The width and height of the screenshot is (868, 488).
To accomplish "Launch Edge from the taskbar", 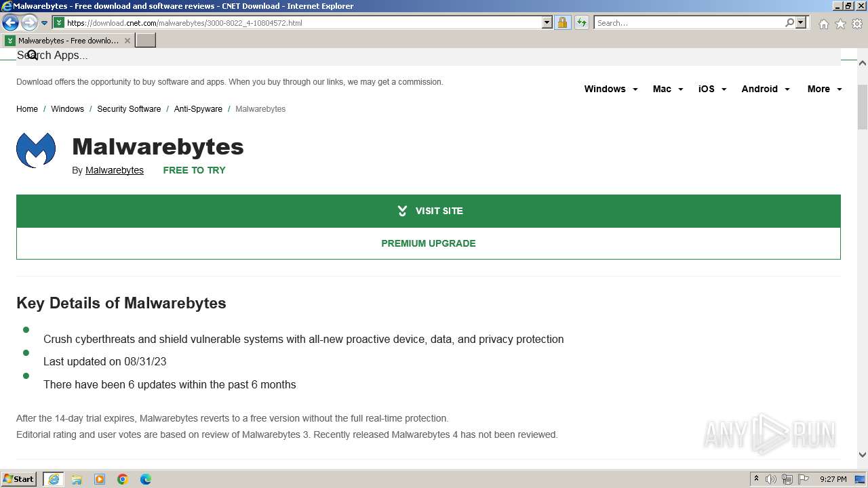I will (146, 479).
